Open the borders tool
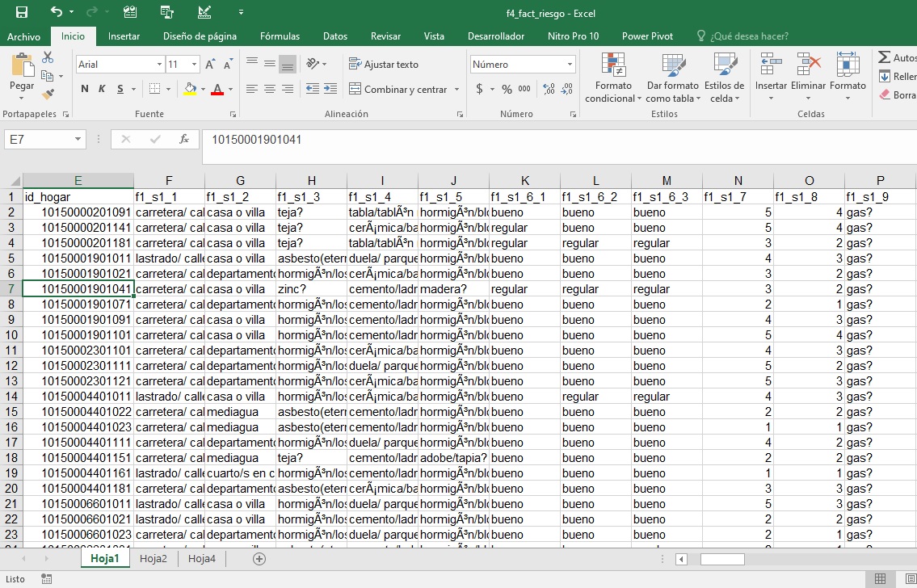The width and height of the screenshot is (917, 588). 154,89
